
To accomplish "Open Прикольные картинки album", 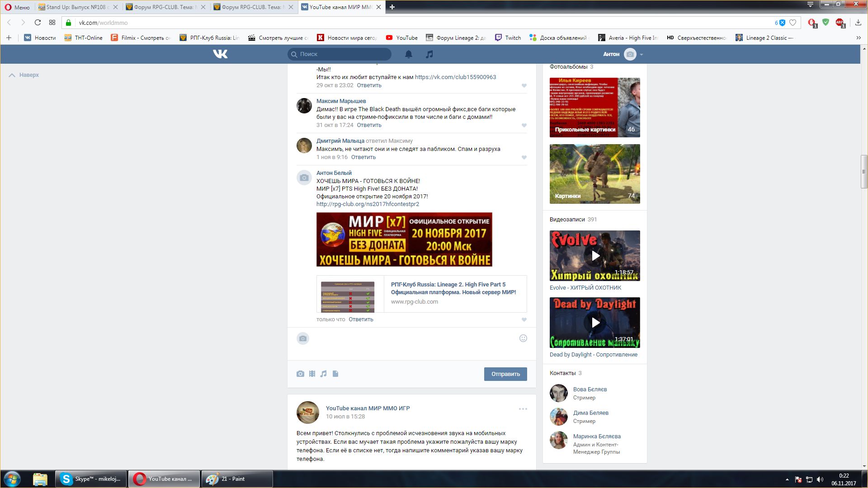I will click(595, 108).
